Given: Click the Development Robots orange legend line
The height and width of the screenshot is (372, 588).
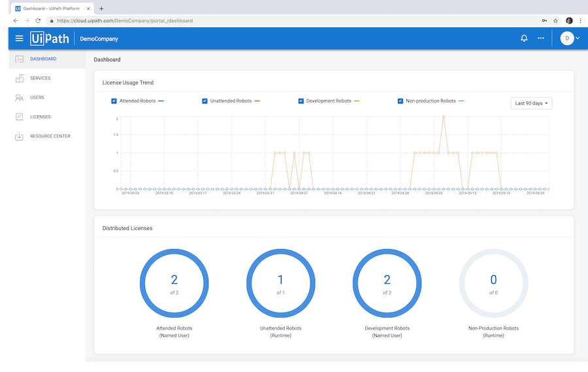Looking at the screenshot, I should 357,101.
